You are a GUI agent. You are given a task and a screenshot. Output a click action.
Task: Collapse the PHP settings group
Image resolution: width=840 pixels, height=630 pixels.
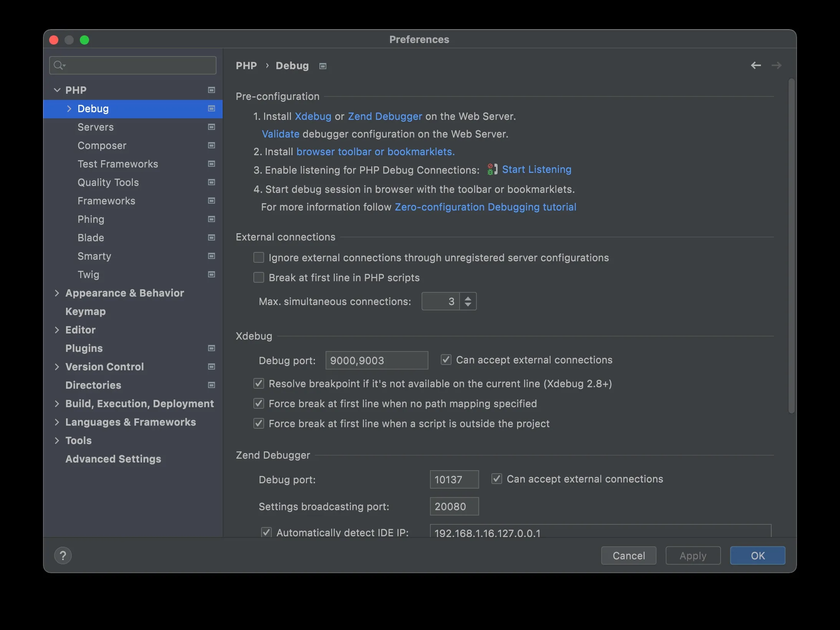click(x=57, y=90)
